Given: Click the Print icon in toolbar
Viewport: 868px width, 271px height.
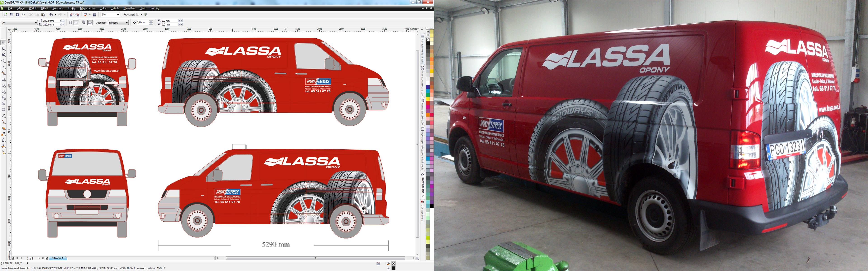Looking at the screenshot, I should [23, 14].
